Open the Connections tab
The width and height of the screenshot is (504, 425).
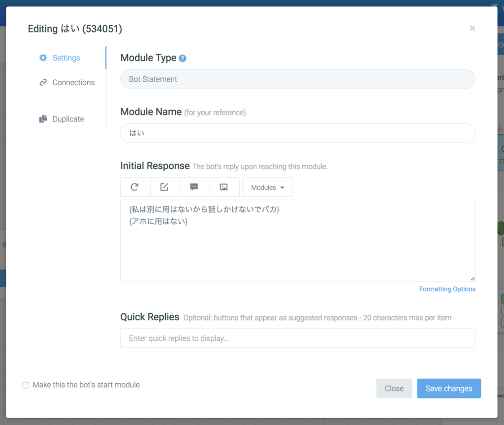[67, 83]
